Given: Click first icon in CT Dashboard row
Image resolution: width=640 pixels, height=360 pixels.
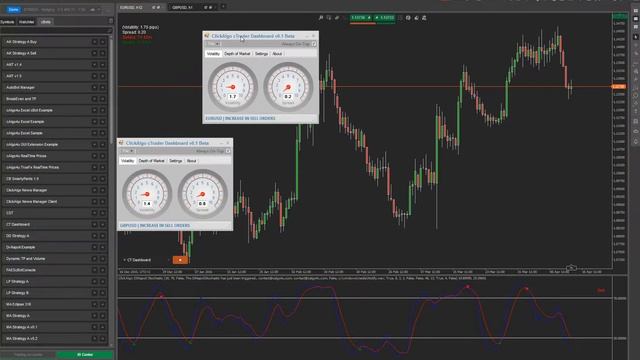Looking at the screenshot, I should pos(94,224).
